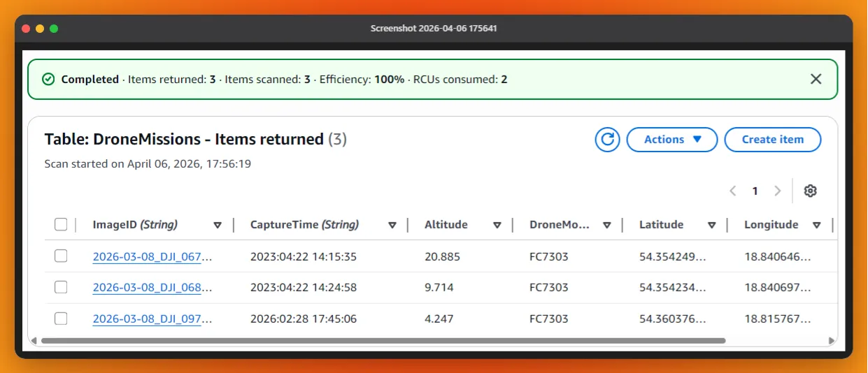
Task: Dismiss the Completed status banner
Action: coord(816,80)
